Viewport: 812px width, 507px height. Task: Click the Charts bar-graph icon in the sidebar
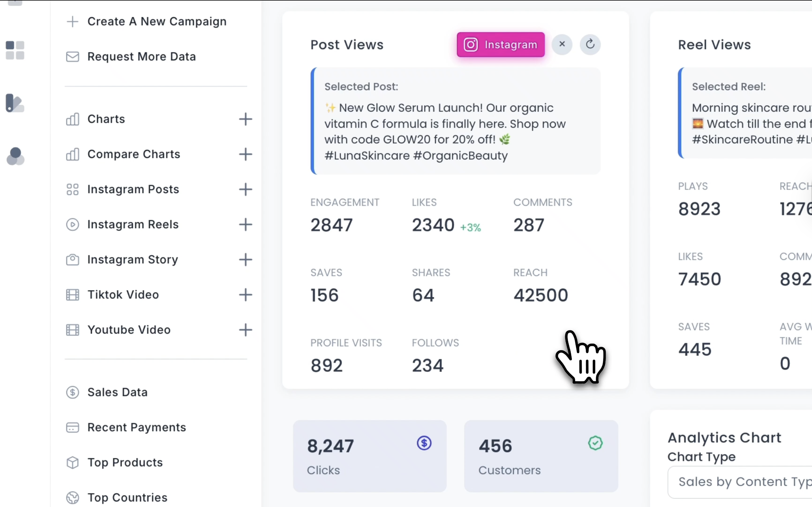coord(72,119)
